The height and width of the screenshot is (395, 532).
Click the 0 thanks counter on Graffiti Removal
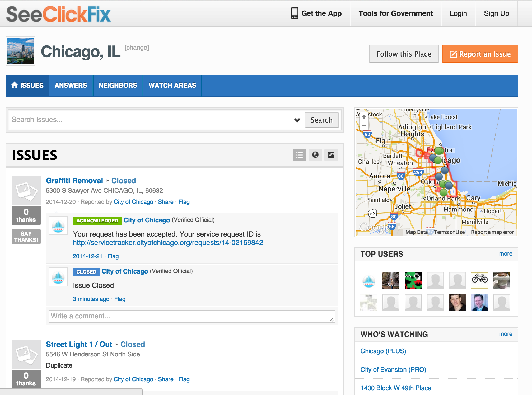tap(26, 215)
